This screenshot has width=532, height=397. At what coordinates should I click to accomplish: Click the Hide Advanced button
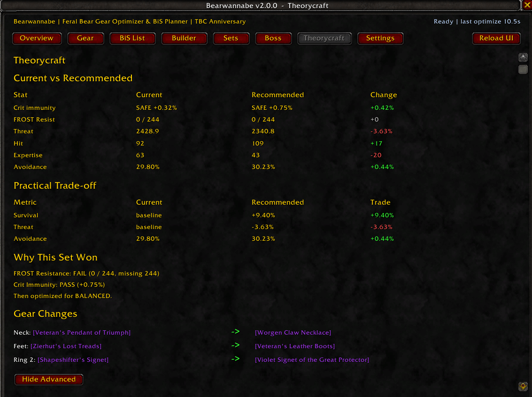pyautogui.click(x=49, y=379)
